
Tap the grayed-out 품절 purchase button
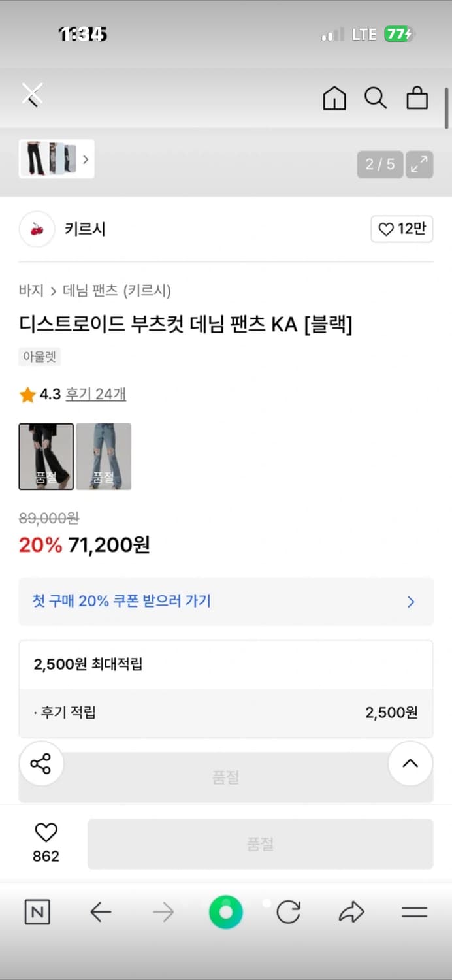tap(260, 843)
